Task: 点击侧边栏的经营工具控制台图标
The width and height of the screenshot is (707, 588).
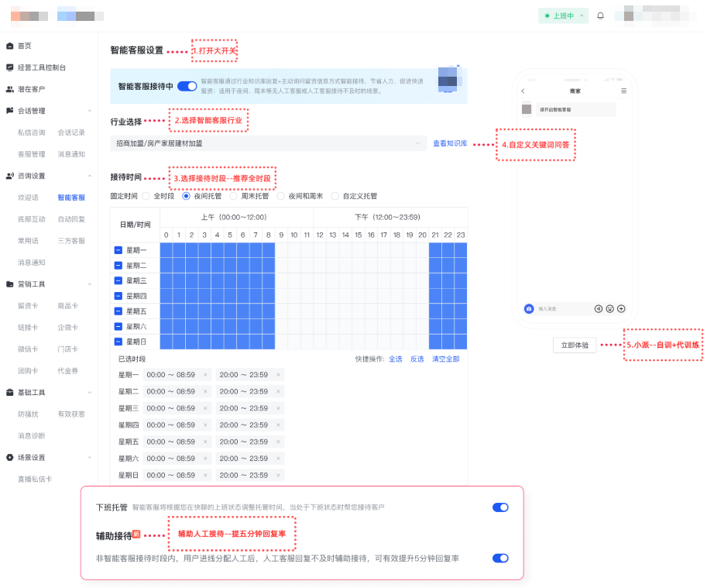Action: pyautogui.click(x=9, y=67)
